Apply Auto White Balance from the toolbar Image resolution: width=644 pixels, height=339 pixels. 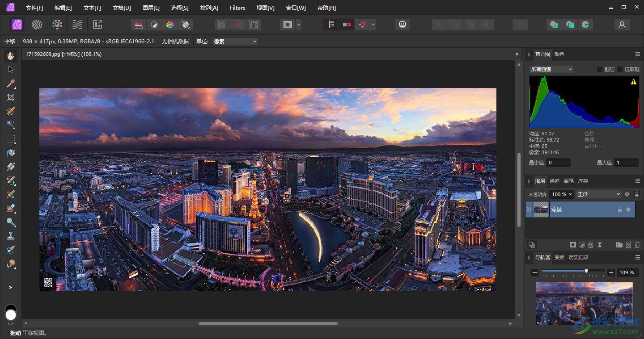click(x=185, y=25)
